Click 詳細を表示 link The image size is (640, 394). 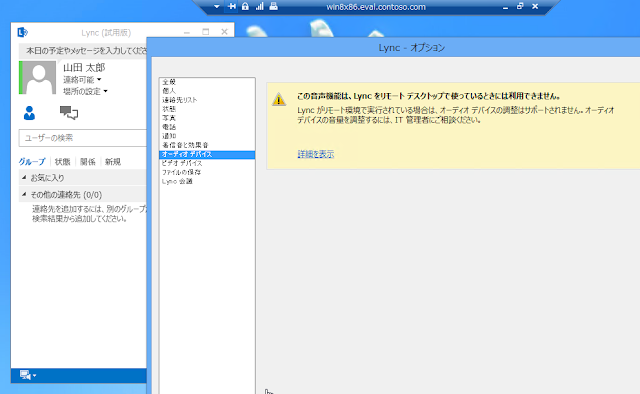coord(316,154)
